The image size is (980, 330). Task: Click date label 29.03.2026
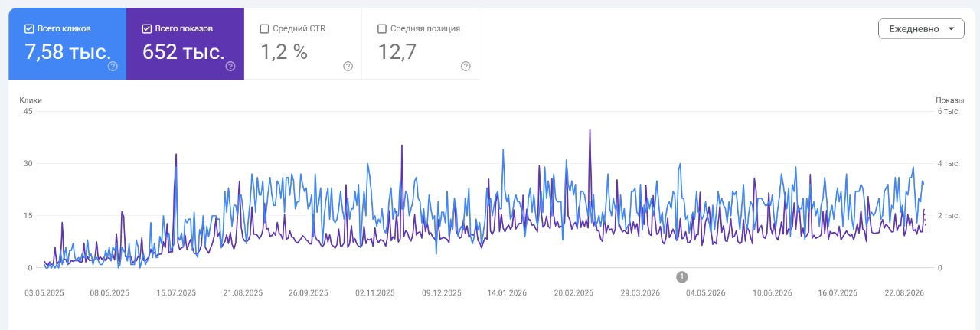click(640, 293)
